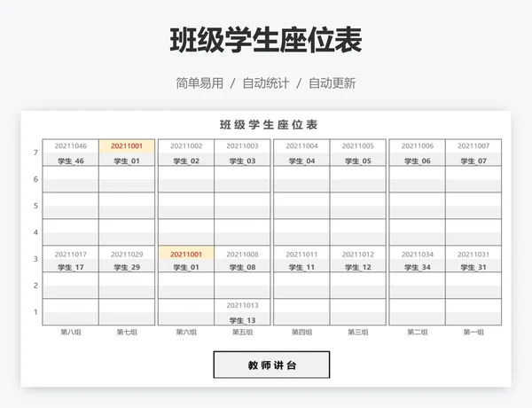Image resolution: width=532 pixels, height=408 pixels.
Task: Click ID cell 20211017
Action: pos(71,255)
